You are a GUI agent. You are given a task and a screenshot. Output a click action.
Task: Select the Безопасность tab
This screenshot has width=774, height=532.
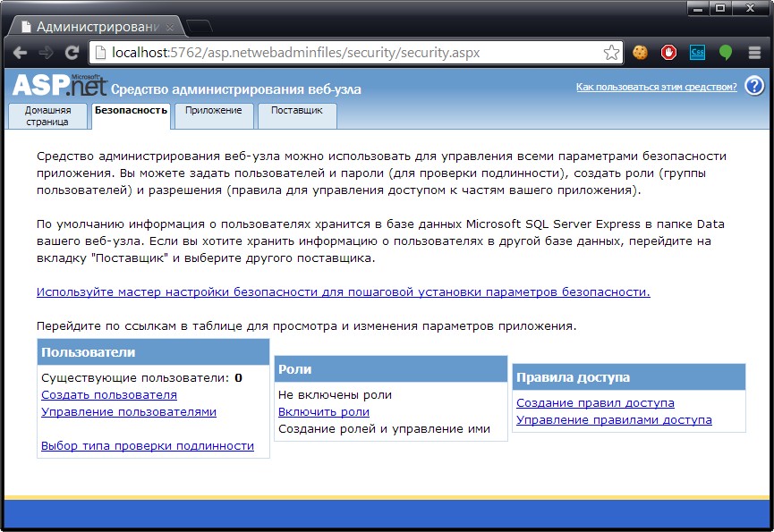tap(131, 116)
